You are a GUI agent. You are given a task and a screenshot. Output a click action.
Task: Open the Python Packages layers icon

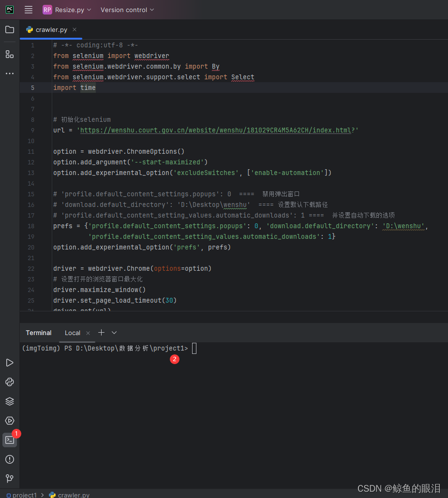10,401
